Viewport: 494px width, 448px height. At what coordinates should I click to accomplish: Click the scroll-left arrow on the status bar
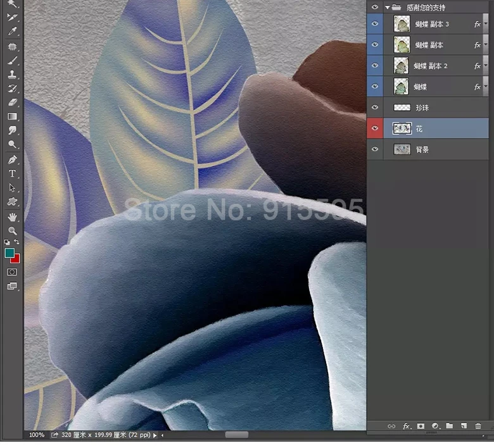click(163, 435)
